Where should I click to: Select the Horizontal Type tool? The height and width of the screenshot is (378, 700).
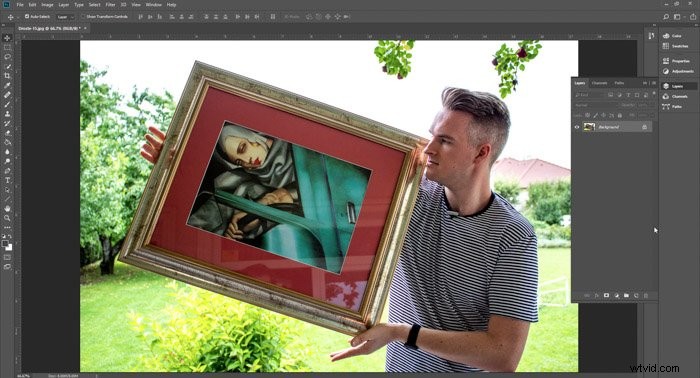(x=7, y=180)
